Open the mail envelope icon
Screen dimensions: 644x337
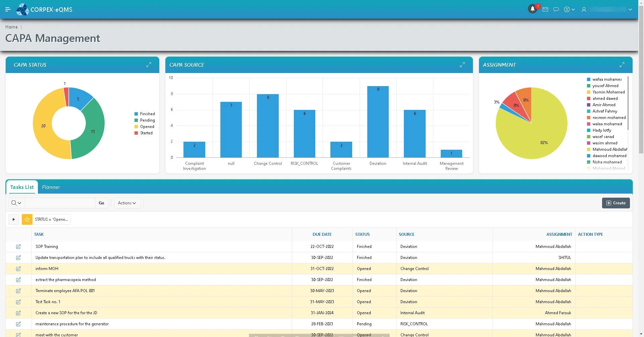coord(545,9)
